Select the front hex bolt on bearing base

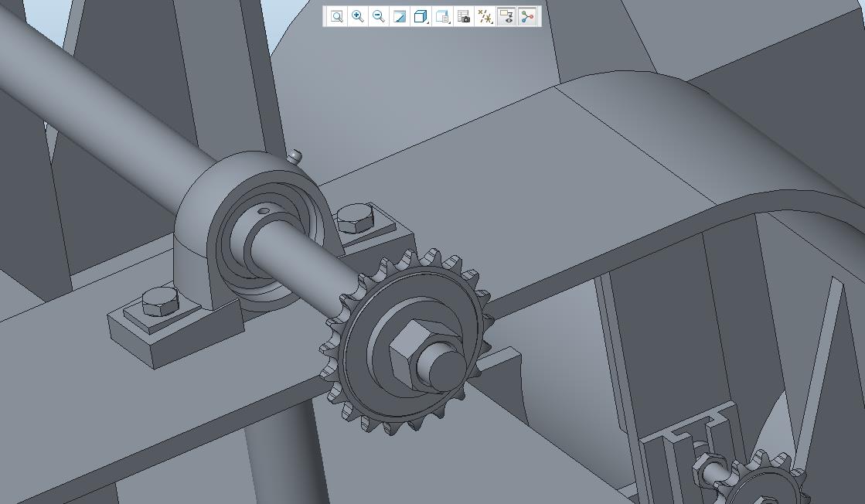pos(161,301)
